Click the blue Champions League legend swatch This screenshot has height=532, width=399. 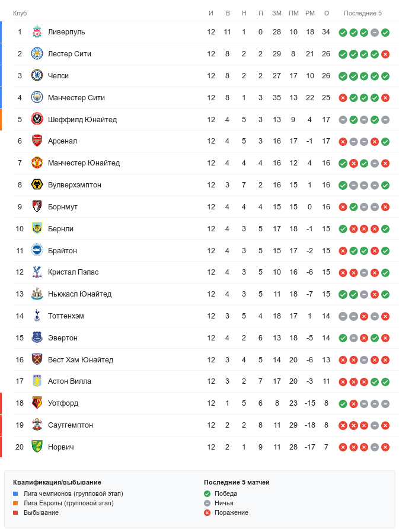(x=16, y=493)
